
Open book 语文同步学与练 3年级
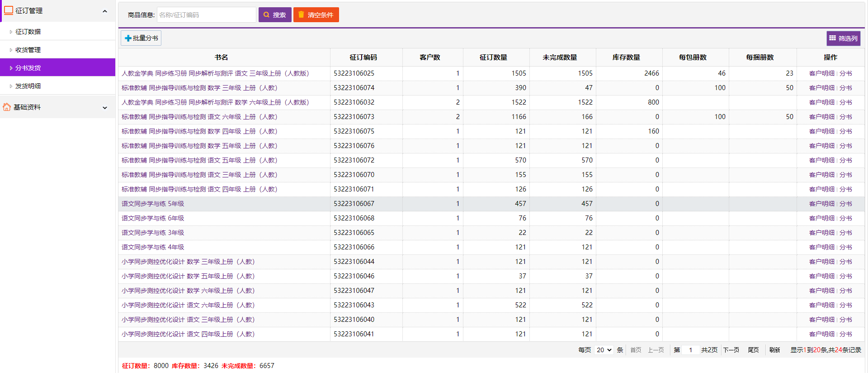[x=153, y=233]
